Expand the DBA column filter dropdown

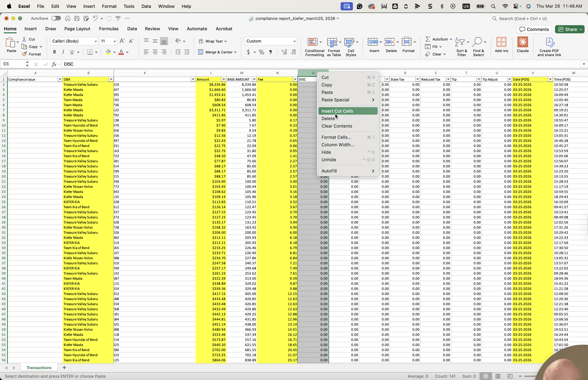point(111,79)
